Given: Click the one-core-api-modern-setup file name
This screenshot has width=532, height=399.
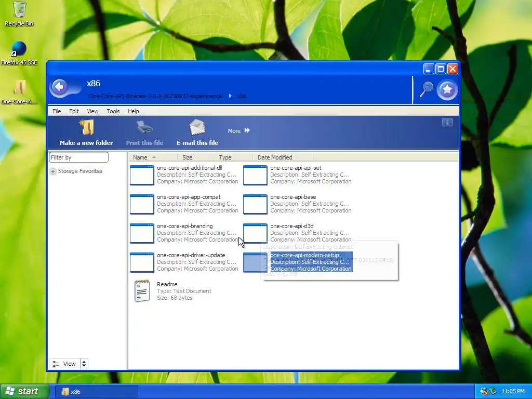Looking at the screenshot, I should [x=304, y=255].
